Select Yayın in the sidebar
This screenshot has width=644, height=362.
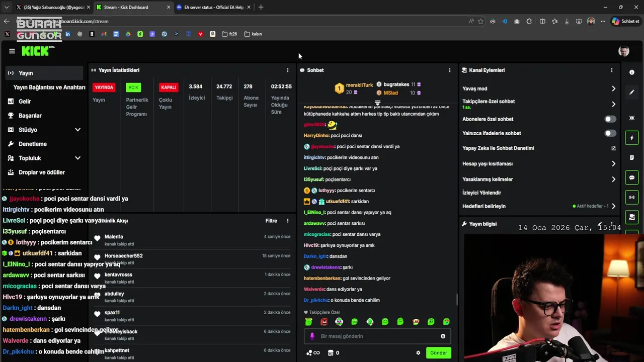(44, 73)
